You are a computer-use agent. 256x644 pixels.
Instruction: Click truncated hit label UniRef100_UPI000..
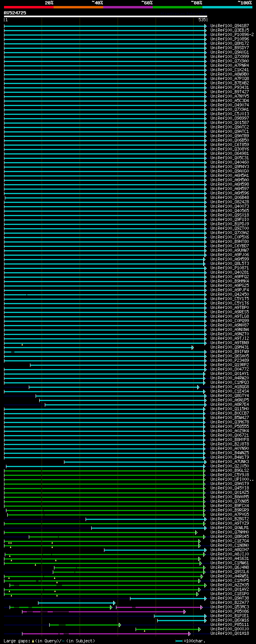pyautogui.click(x=232, y=479)
